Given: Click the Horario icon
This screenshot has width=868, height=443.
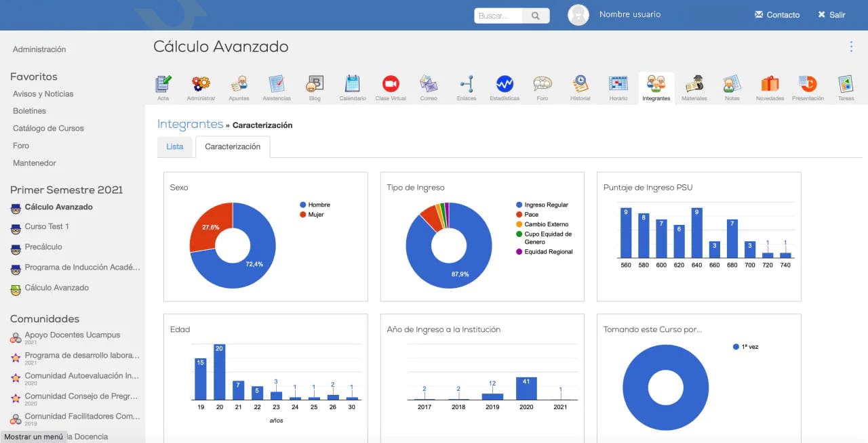Looking at the screenshot, I should click(x=618, y=87).
